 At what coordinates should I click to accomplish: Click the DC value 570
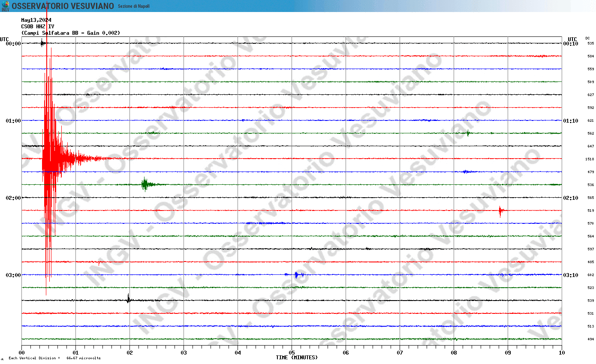591,223
